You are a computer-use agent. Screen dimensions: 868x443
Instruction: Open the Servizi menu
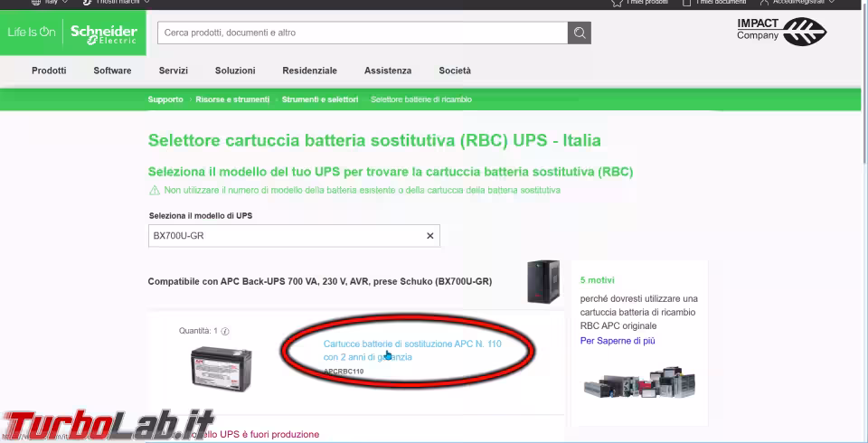(173, 71)
